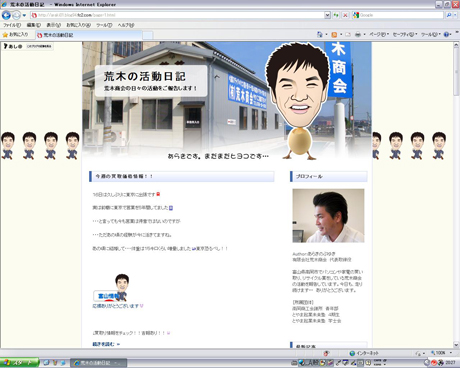This screenshot has height=368, width=460.
Task: Click the 荒木の活動日記 taskbar button
Action: (x=99, y=363)
